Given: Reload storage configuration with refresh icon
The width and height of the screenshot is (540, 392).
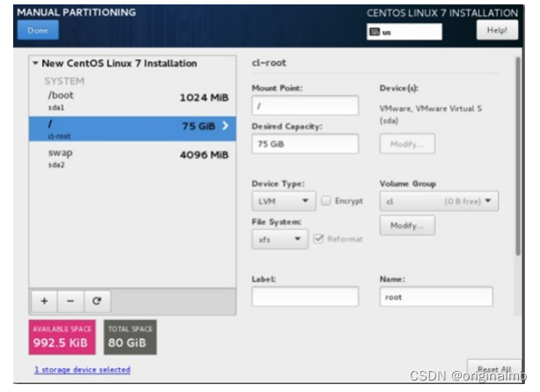Looking at the screenshot, I should [x=97, y=301].
